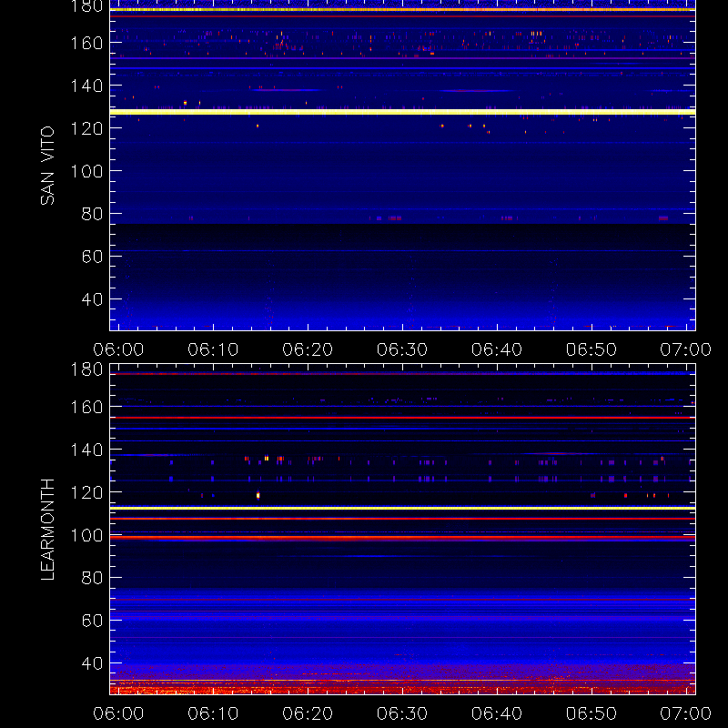Viewport: 728px width, 728px height.
Task: Choose the 160 frequency label on Learmonth axis
Action: click(86, 407)
